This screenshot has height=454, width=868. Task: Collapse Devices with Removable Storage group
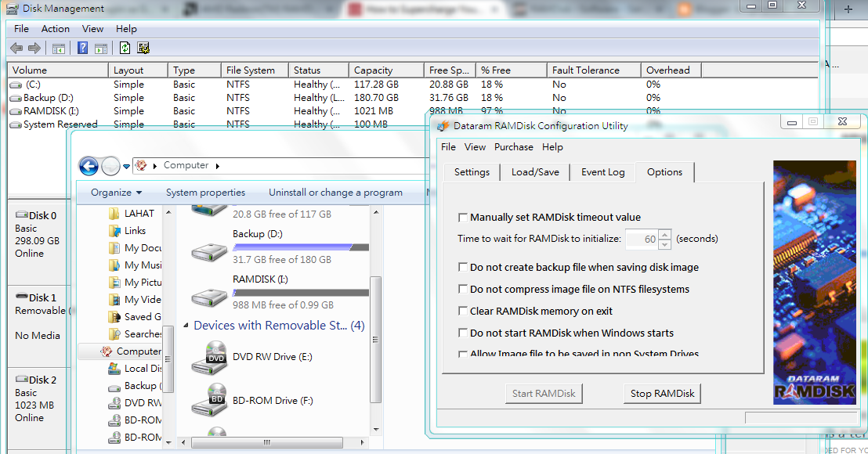click(x=186, y=326)
